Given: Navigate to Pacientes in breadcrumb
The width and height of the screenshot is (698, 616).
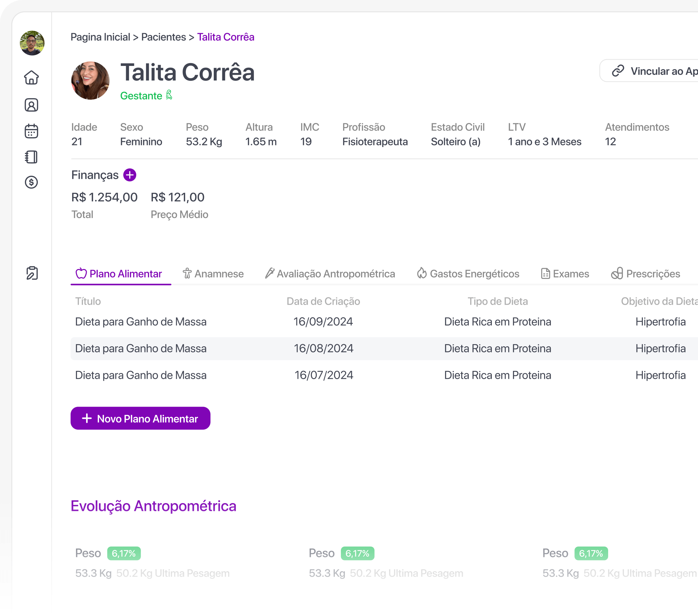Looking at the screenshot, I should [164, 37].
